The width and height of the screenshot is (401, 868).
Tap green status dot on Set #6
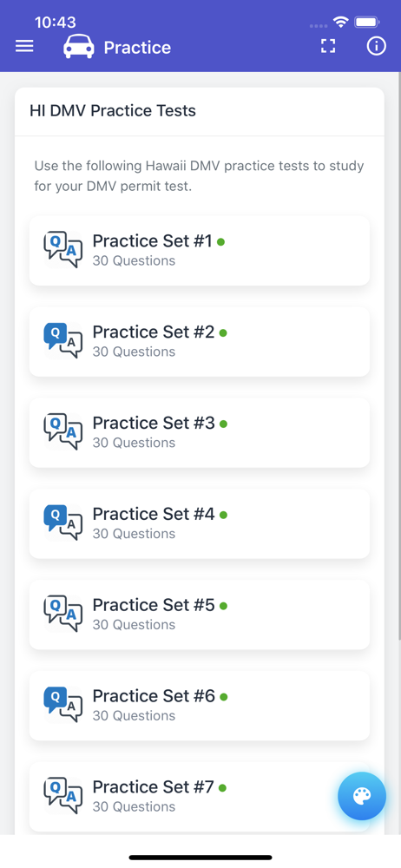click(223, 697)
